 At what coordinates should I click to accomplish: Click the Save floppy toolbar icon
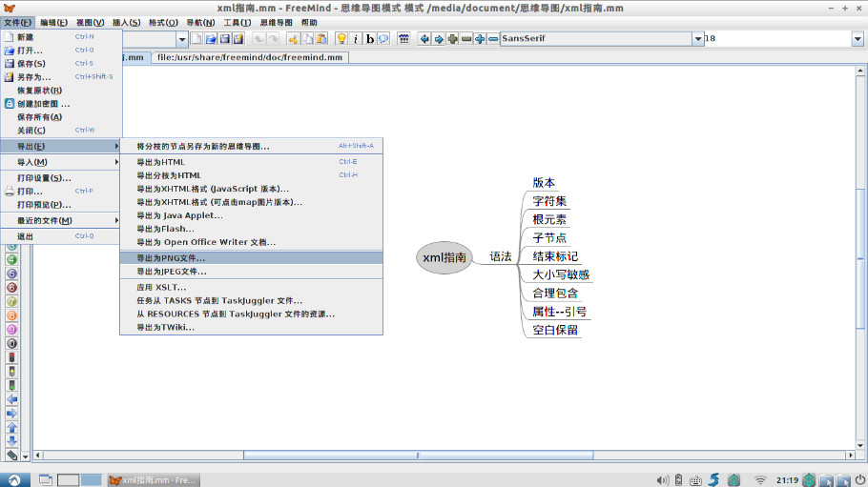224,38
